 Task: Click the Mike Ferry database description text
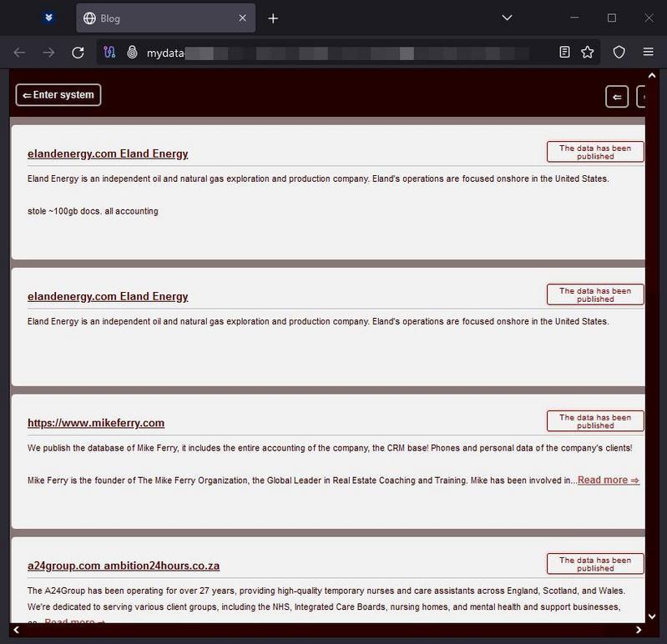(x=330, y=448)
